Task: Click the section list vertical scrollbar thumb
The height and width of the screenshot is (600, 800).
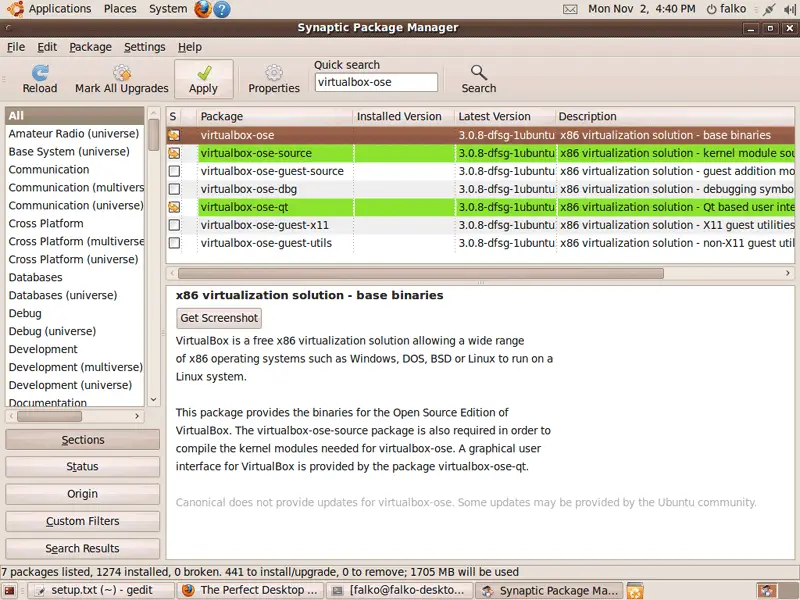Action: click(x=154, y=135)
